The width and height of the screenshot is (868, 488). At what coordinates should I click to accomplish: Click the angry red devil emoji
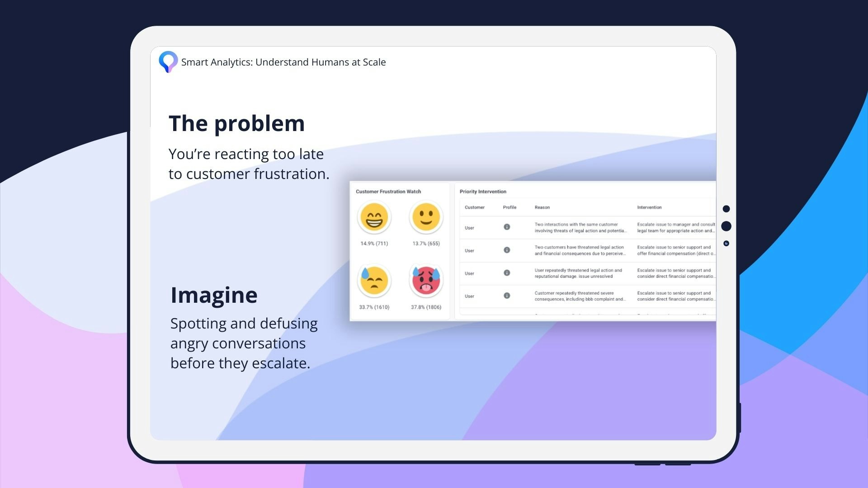click(x=426, y=281)
